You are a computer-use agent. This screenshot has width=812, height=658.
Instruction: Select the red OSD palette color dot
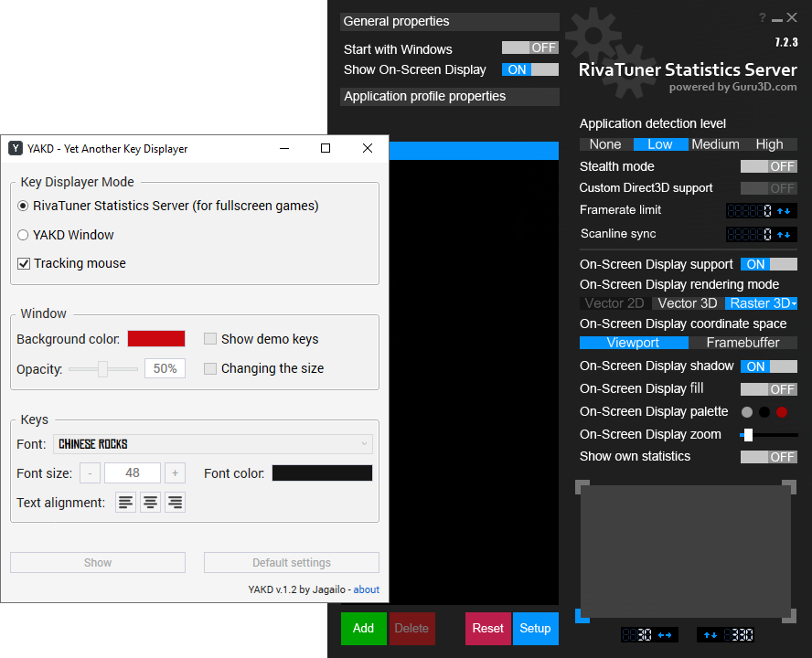click(782, 412)
